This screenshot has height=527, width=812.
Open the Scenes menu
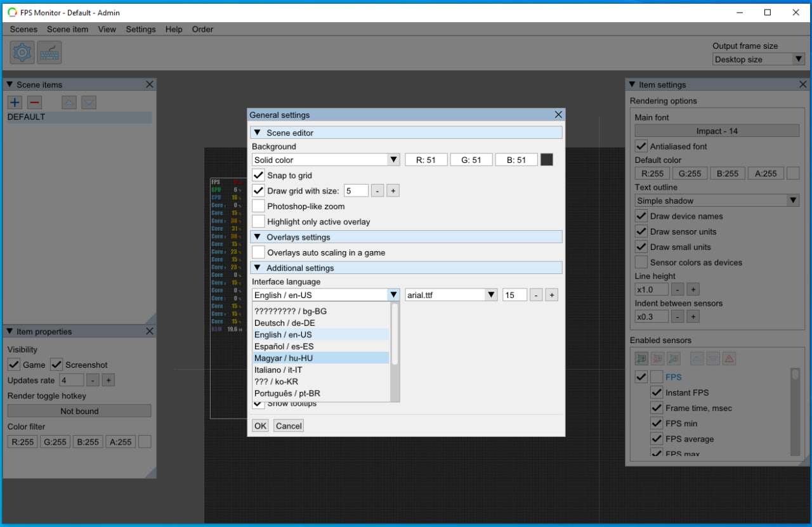tap(23, 29)
